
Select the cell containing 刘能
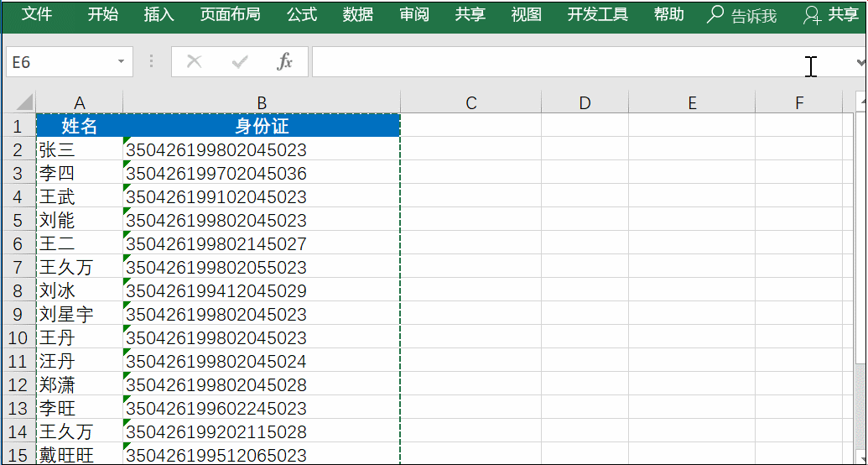click(79, 220)
